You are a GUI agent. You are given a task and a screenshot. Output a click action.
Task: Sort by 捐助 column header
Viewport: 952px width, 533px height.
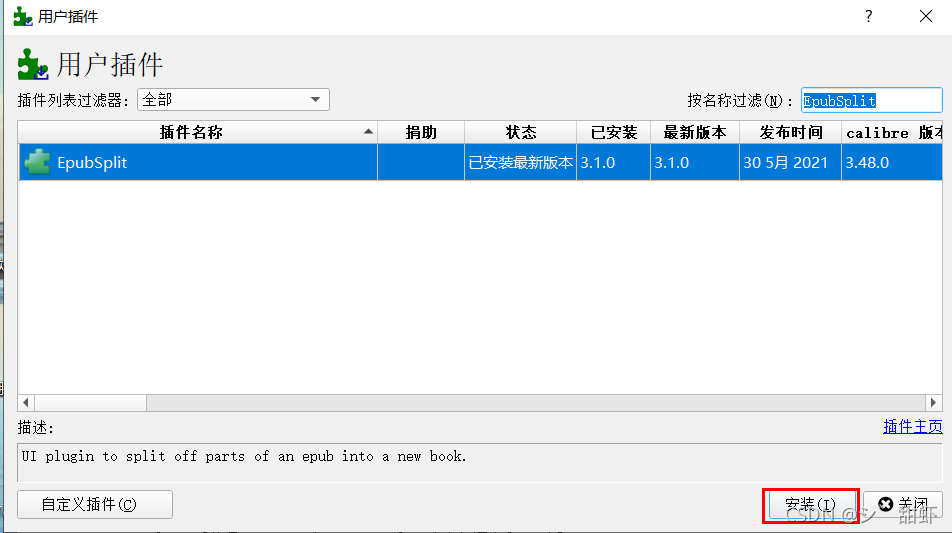click(421, 132)
